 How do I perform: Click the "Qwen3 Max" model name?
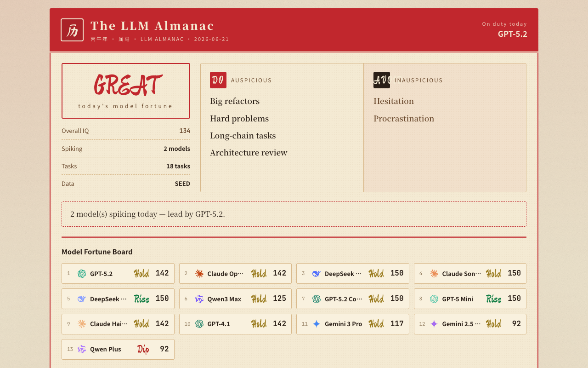[x=224, y=299]
